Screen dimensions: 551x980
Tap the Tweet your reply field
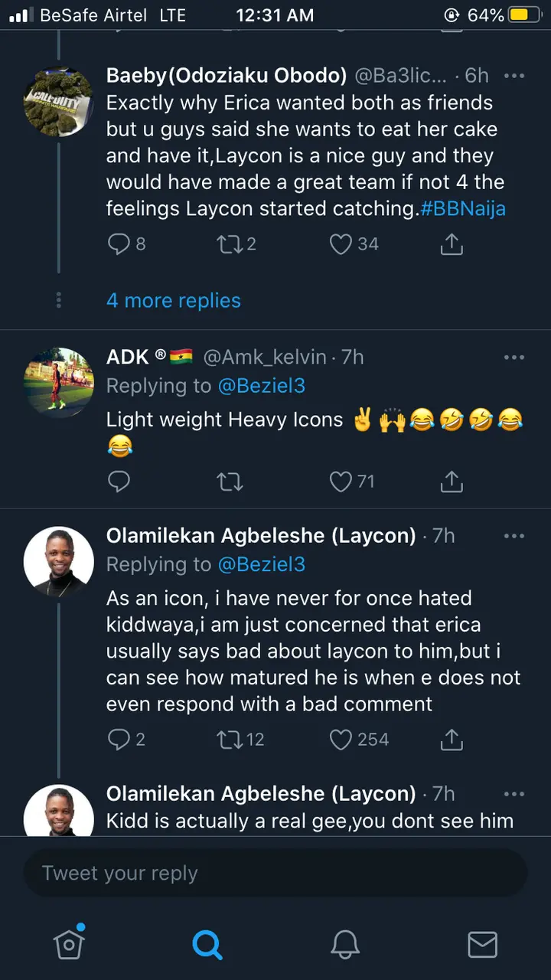[x=275, y=873]
